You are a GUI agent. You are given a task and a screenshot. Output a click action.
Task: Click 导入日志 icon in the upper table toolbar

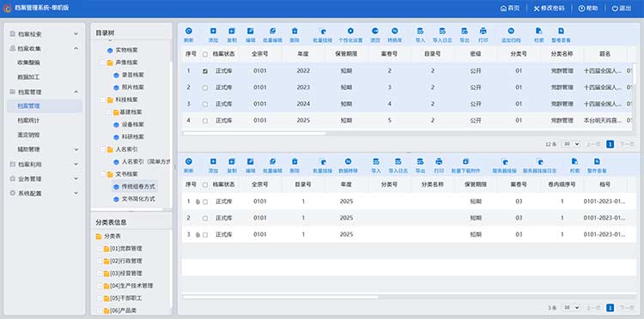(442, 31)
